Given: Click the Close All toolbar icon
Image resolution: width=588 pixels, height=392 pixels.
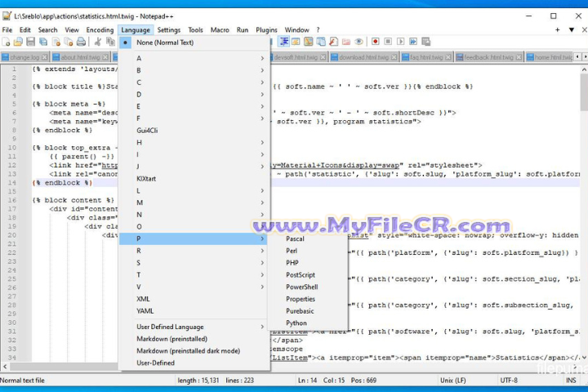Looking at the screenshot, I should (x=69, y=42).
